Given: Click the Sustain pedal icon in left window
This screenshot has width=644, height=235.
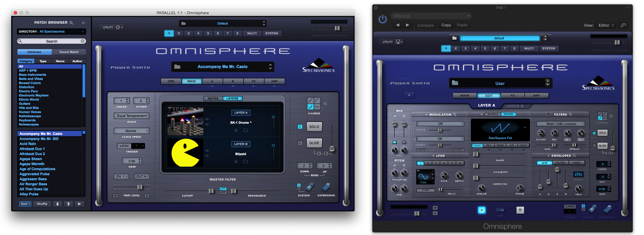Looking at the screenshot, I should click(x=310, y=187).
